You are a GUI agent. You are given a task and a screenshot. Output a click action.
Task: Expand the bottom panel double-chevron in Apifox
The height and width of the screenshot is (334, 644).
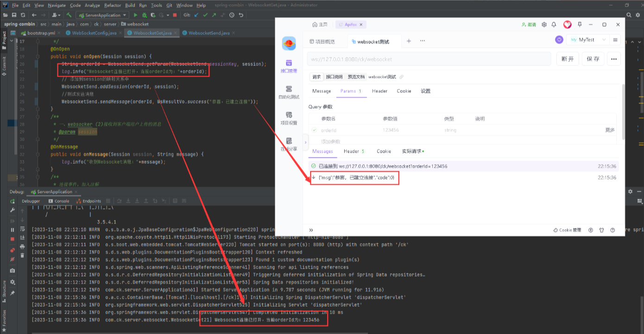coord(311,230)
